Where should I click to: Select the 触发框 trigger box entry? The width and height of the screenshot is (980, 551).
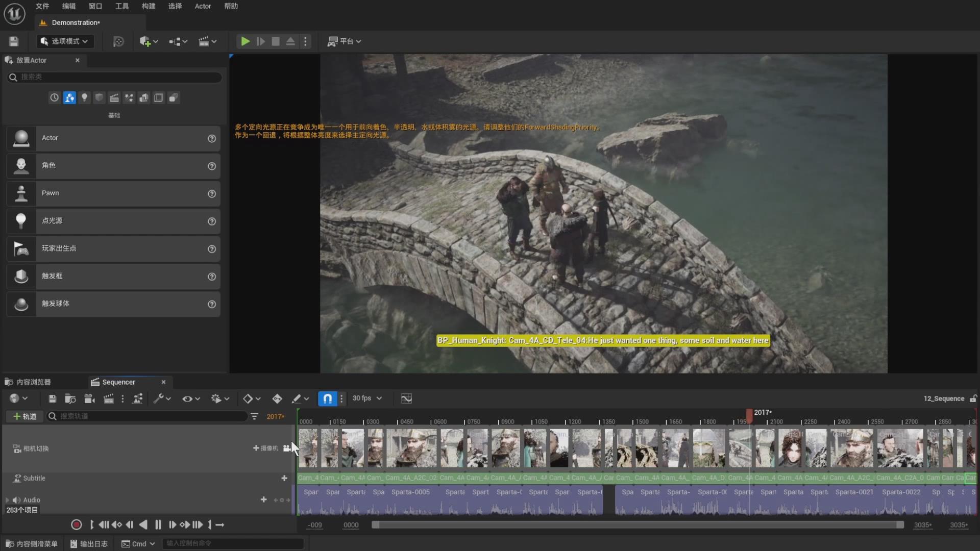[x=113, y=276]
